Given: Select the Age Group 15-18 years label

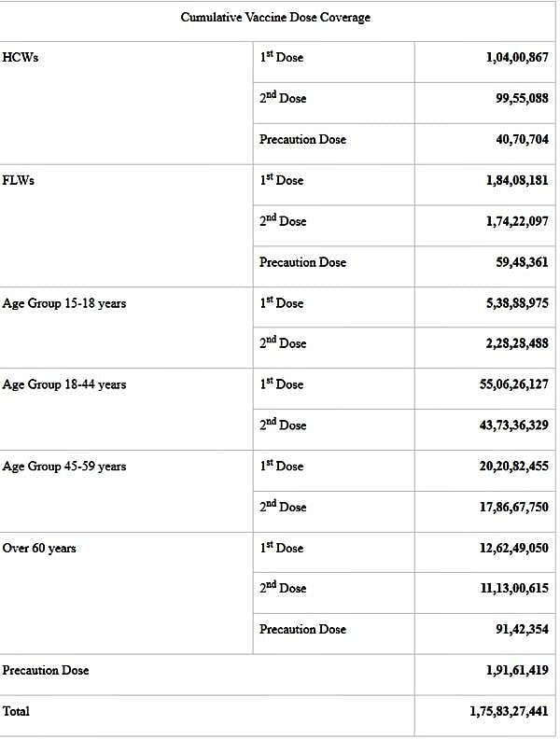Looking at the screenshot, I should [64, 303].
